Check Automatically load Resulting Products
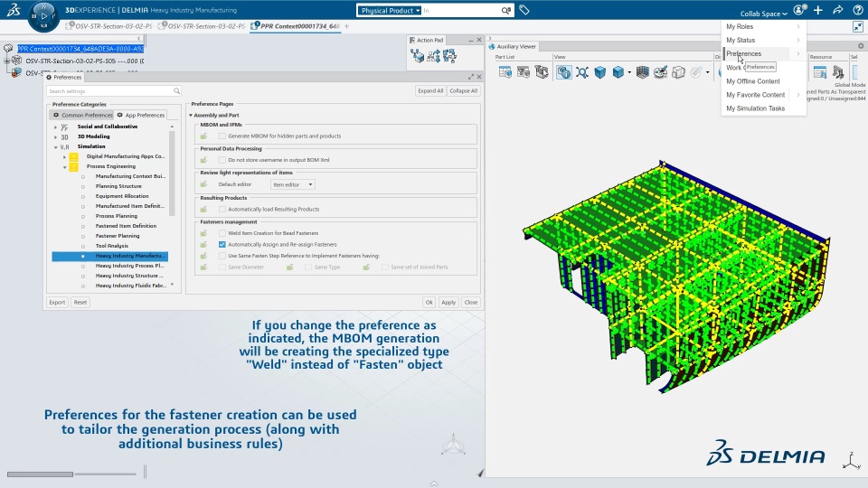 (222, 209)
